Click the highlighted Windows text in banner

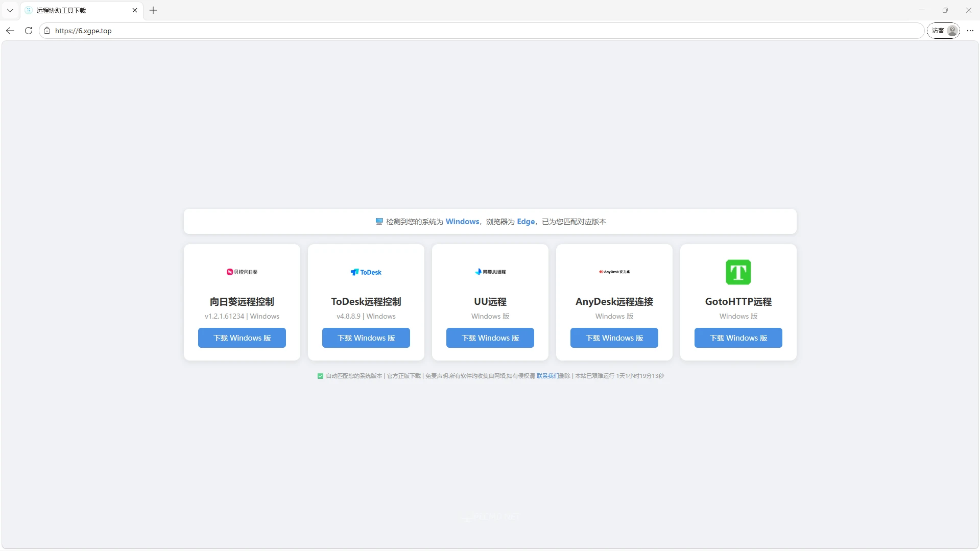[463, 222]
